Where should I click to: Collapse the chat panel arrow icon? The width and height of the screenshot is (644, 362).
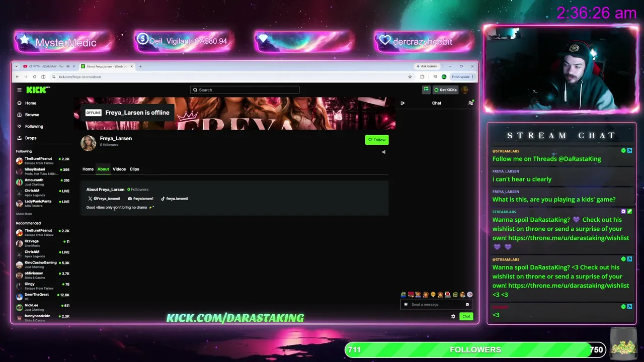(x=403, y=103)
